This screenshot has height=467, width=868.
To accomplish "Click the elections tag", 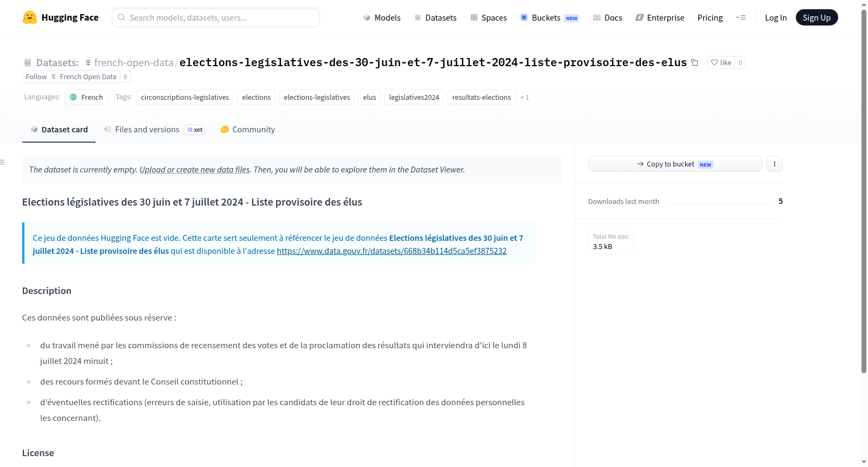I will tap(256, 97).
